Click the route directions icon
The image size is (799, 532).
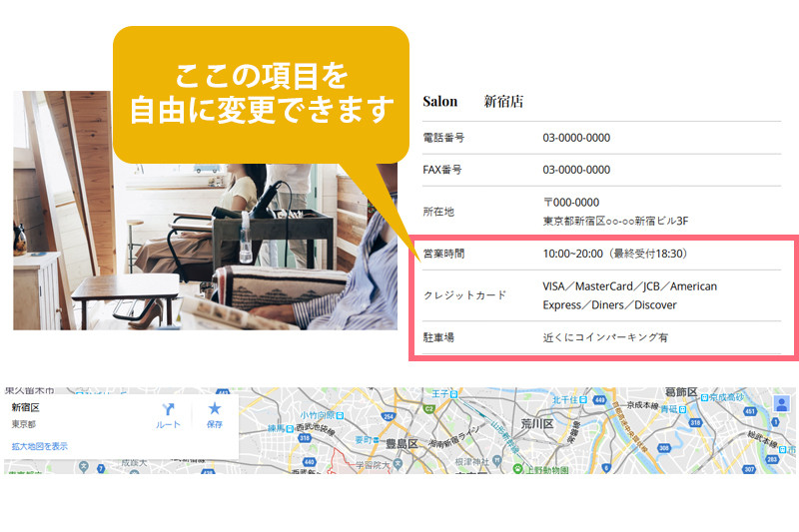(x=168, y=409)
